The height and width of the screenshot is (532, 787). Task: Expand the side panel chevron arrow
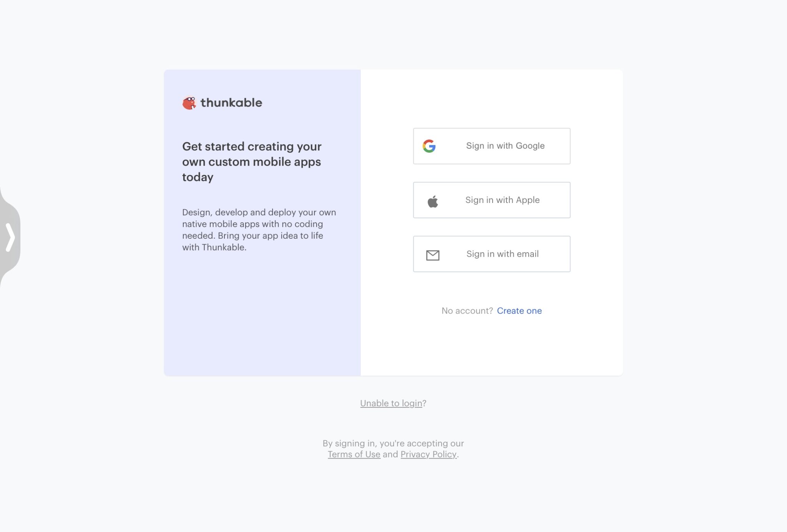pos(10,238)
